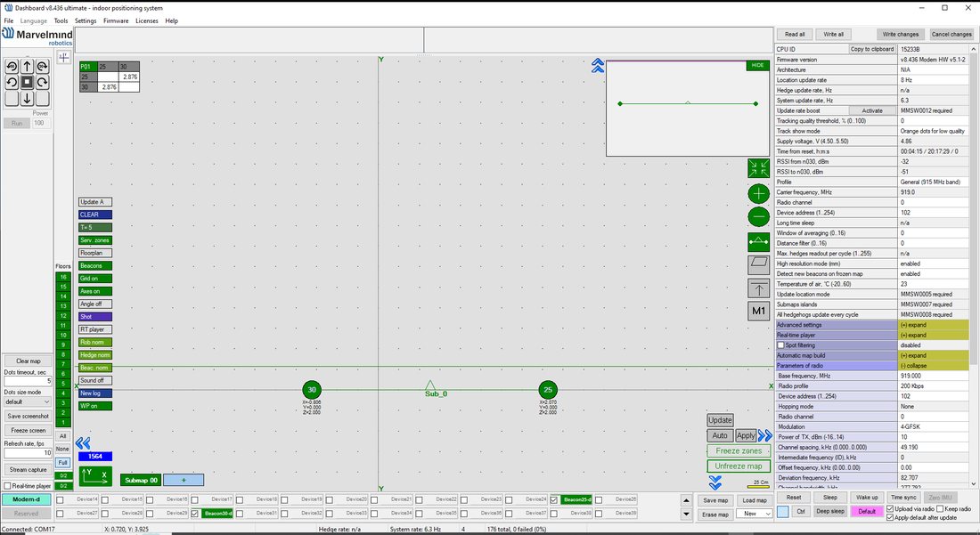Open the Firmware menu
980x535 pixels.
pos(116,20)
